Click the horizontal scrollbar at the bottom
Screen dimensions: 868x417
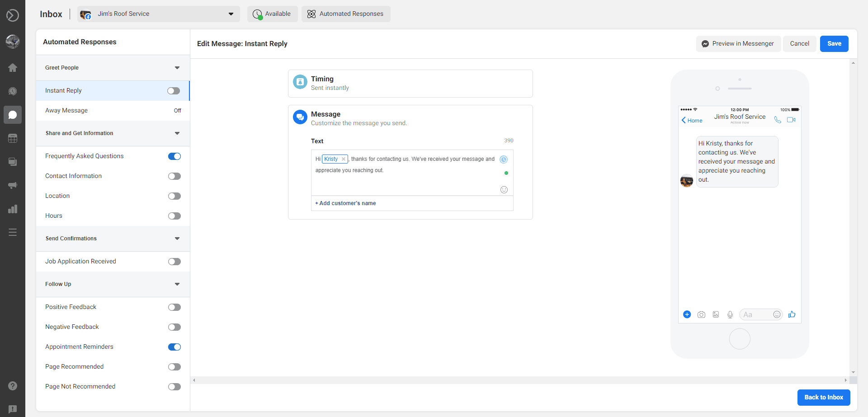(x=520, y=380)
